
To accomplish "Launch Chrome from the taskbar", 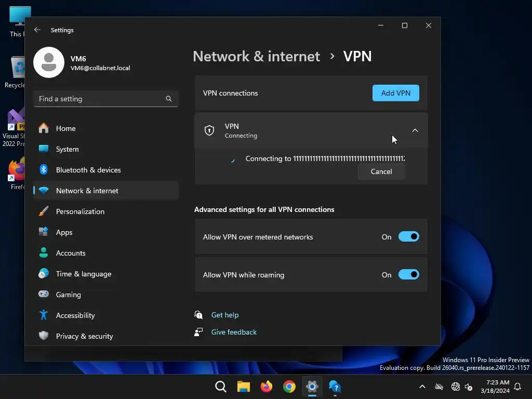I will (289, 387).
